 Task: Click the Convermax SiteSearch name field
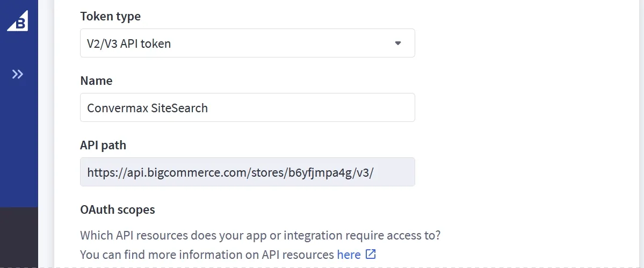[247, 107]
